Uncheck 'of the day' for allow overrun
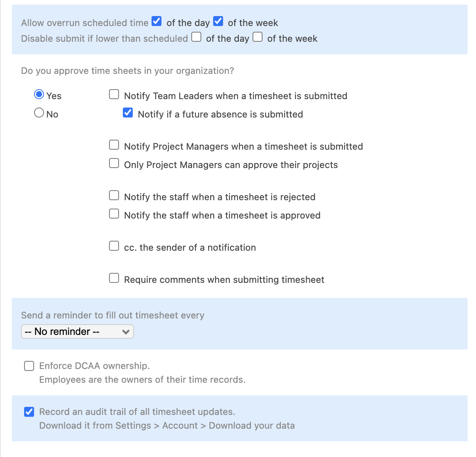476x457 pixels. point(156,21)
